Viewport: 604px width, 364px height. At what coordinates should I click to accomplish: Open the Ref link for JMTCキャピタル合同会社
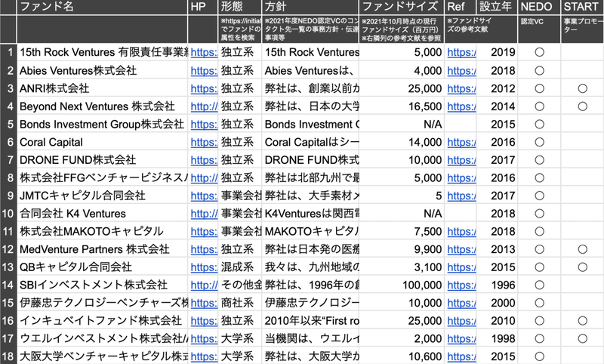(x=461, y=196)
